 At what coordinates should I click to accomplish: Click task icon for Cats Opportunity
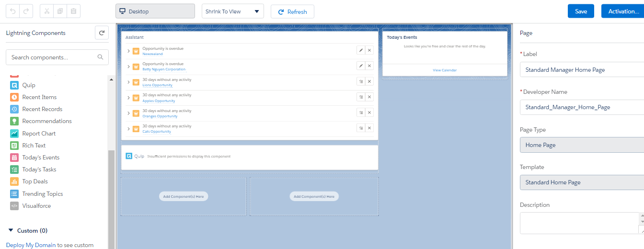(x=361, y=128)
